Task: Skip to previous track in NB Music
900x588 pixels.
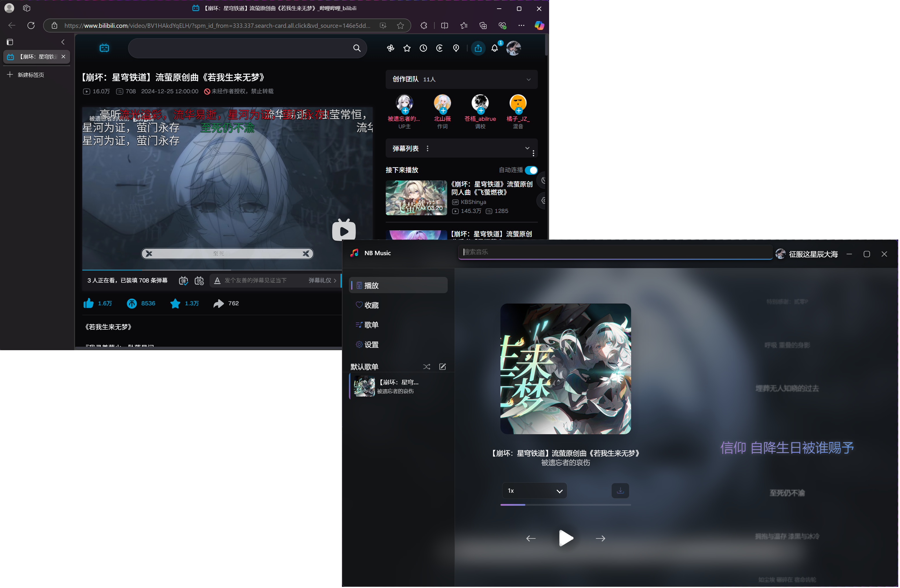Action: (x=531, y=539)
